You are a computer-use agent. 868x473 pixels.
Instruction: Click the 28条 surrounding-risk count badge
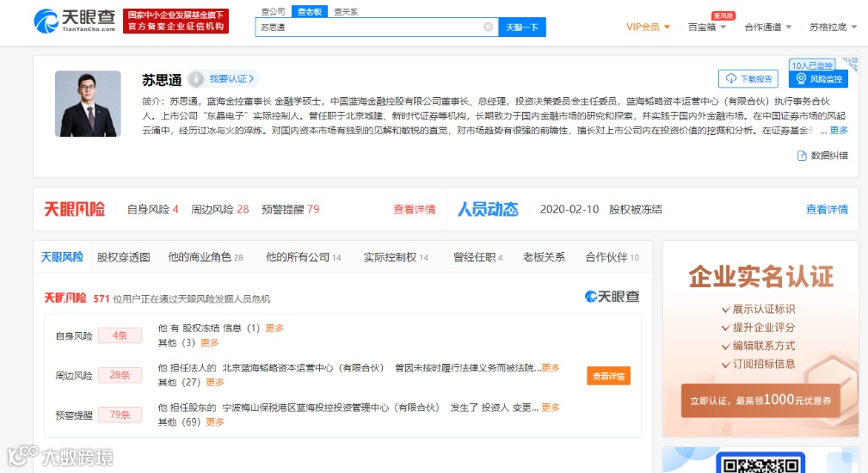(120, 375)
